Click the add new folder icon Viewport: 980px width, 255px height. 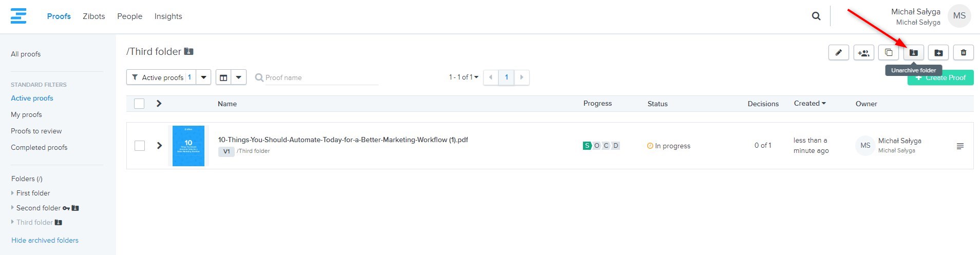click(x=938, y=53)
